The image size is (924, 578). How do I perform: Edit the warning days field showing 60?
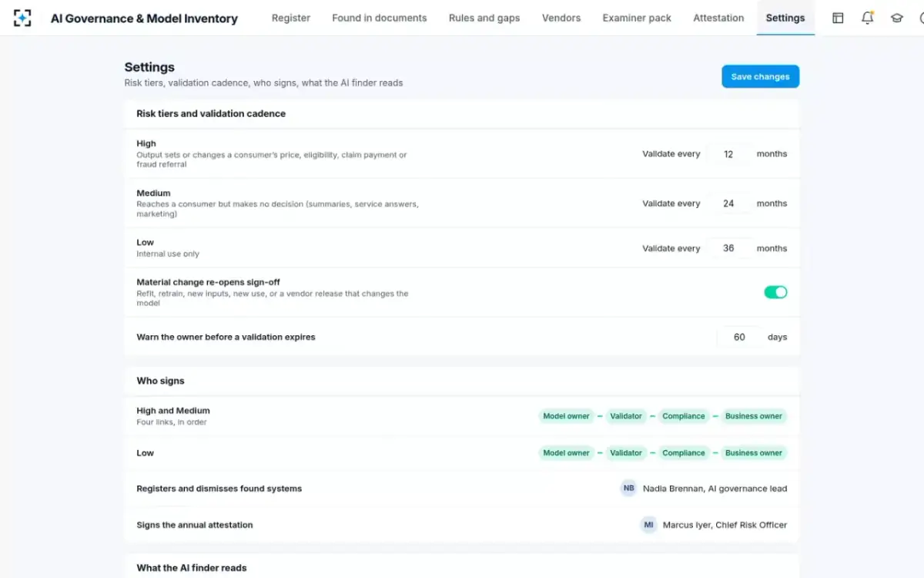tap(739, 337)
